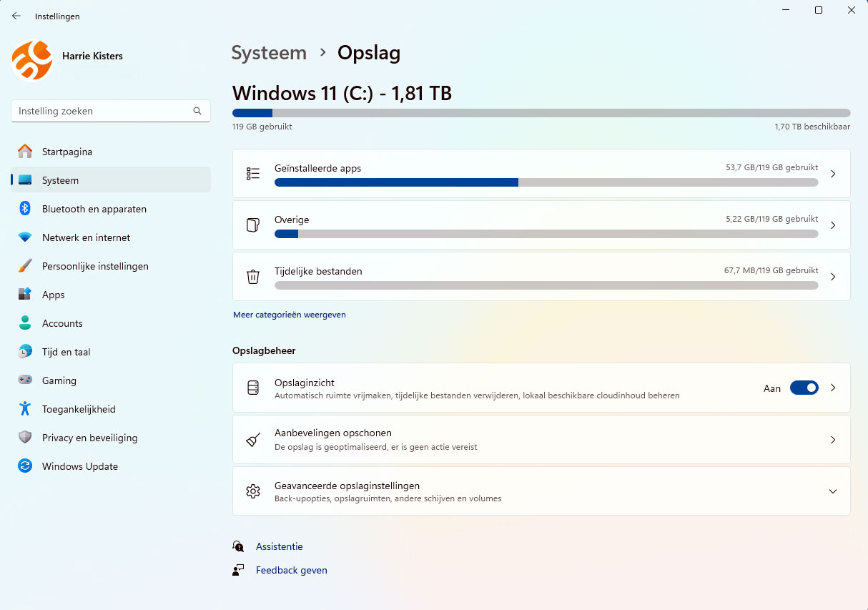Click the Windows Update sync icon
This screenshot has height=610, width=868.
tap(25, 466)
